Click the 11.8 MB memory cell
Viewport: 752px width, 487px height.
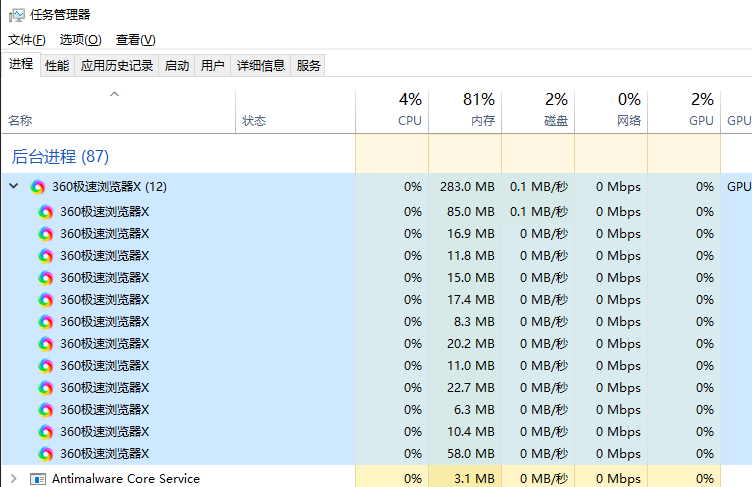[x=465, y=256]
